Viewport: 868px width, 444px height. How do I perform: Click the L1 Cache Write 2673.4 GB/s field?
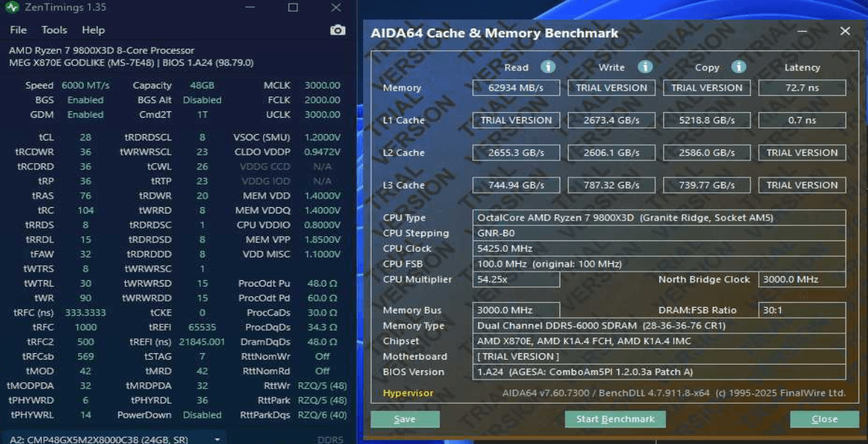[611, 120]
